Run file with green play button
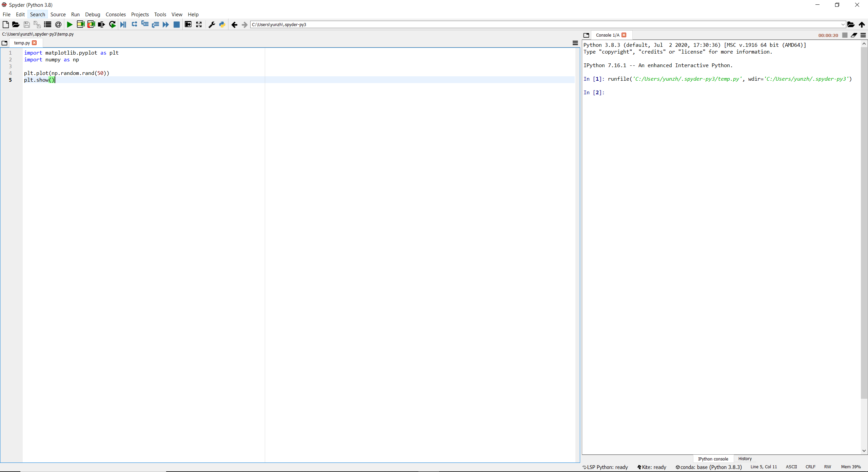 point(70,24)
